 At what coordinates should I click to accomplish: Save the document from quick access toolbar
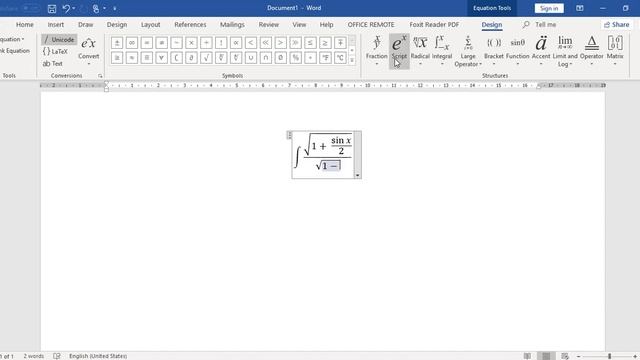[x=52, y=8]
